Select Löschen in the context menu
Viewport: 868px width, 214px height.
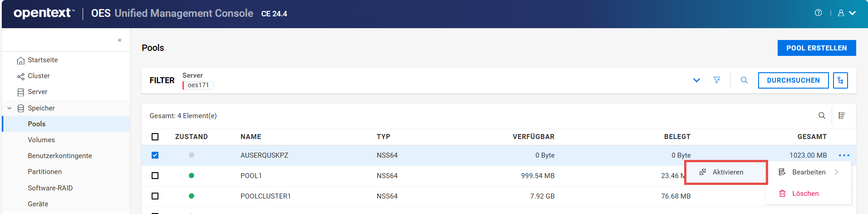point(805,194)
